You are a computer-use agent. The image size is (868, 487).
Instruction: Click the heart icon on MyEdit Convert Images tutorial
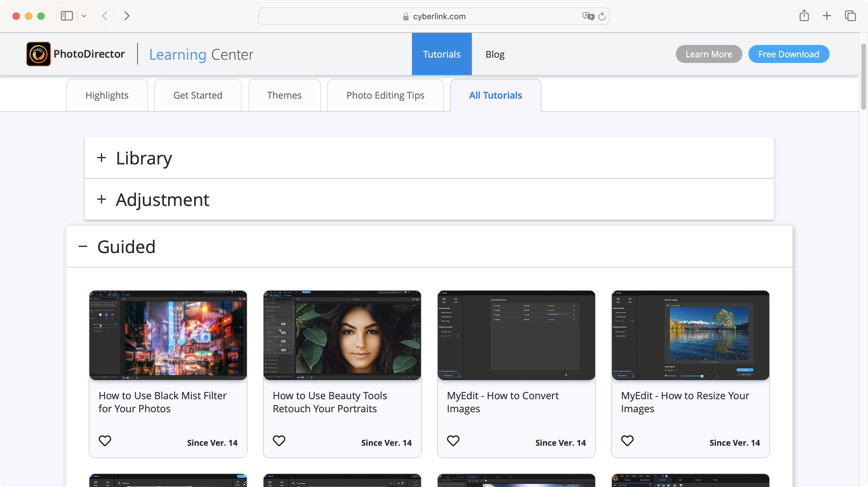453,440
